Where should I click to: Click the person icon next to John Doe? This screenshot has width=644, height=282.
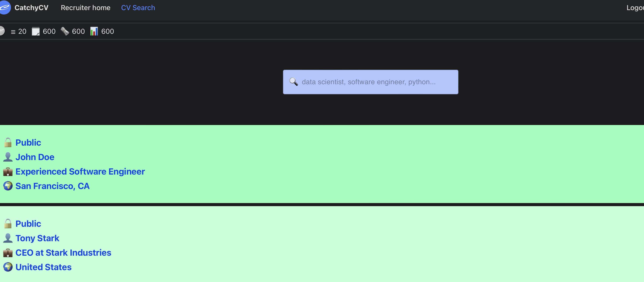(x=8, y=157)
